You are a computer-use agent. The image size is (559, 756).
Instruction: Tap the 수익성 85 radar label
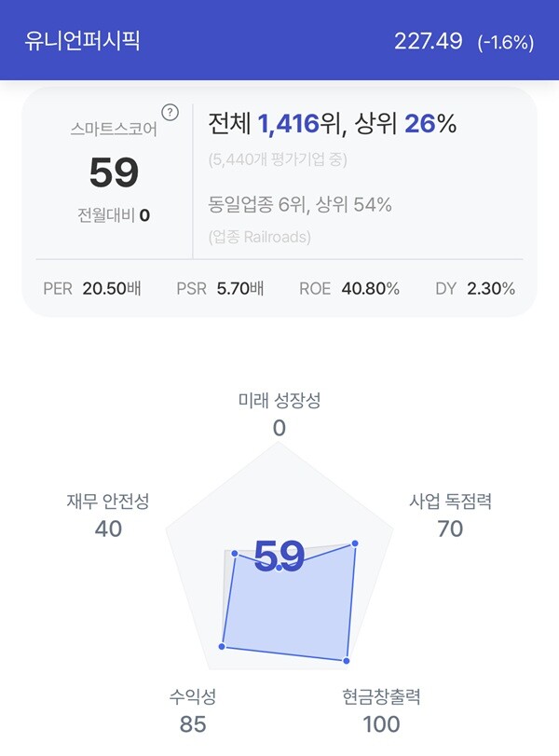click(x=193, y=710)
